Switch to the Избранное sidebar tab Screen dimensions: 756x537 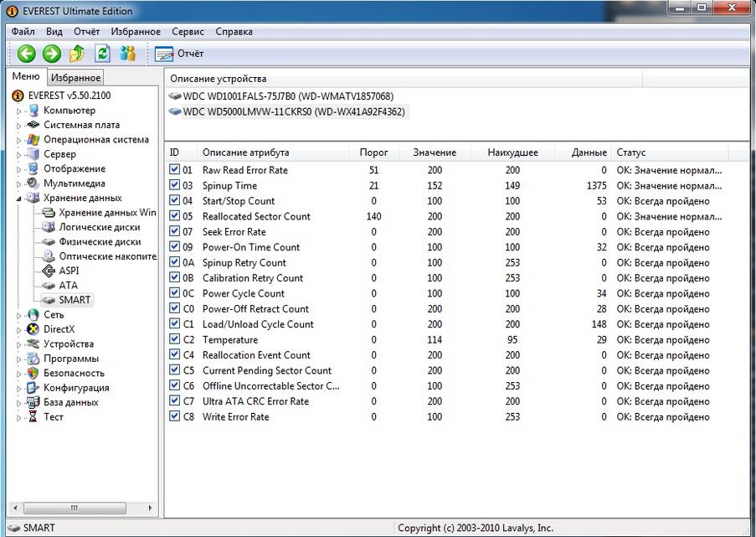pyautogui.click(x=75, y=78)
